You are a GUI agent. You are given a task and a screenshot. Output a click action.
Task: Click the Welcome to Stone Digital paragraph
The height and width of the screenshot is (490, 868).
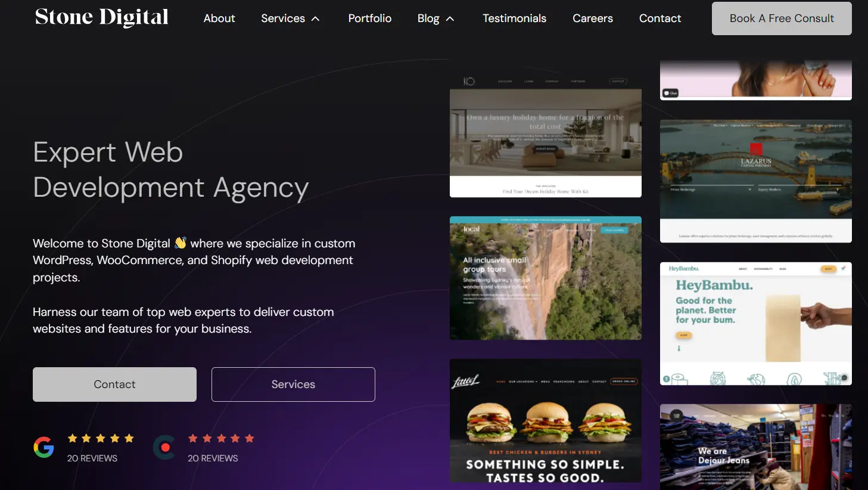tap(194, 260)
